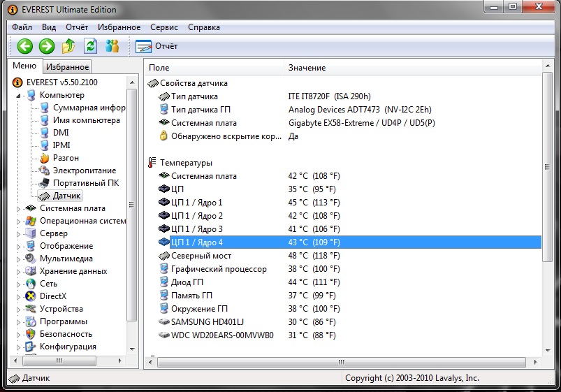This screenshot has width=561, height=392.
Task: Select the Разгон flame icon item
Action: [45, 158]
